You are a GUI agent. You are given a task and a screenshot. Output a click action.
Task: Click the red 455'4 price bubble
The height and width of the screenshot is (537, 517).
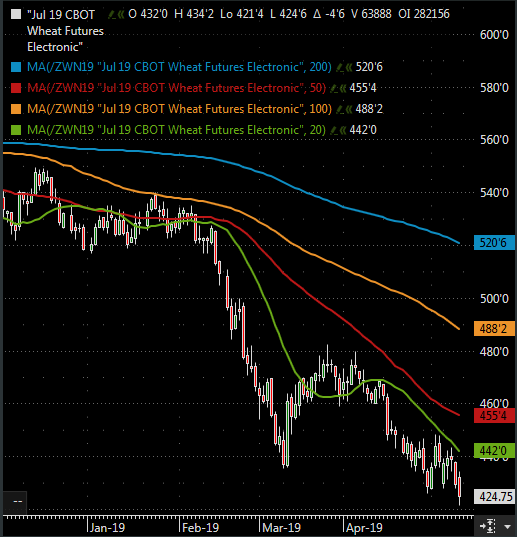[494, 415]
